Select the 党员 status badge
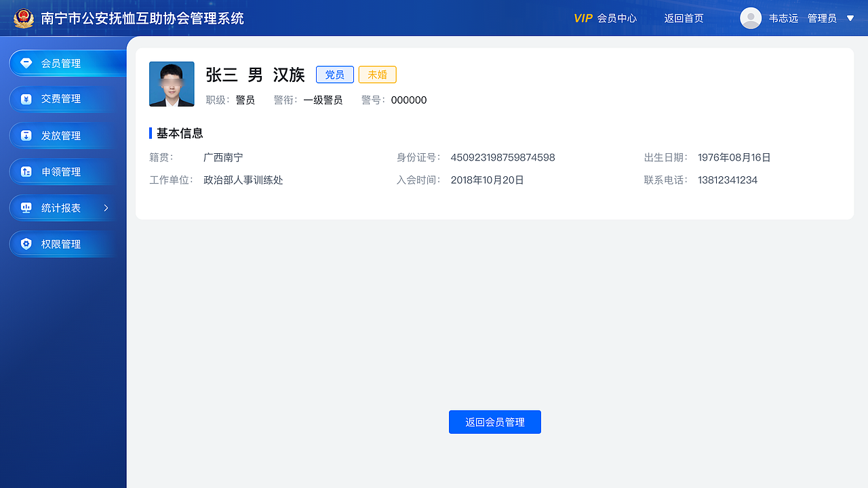The width and height of the screenshot is (868, 488). [335, 75]
